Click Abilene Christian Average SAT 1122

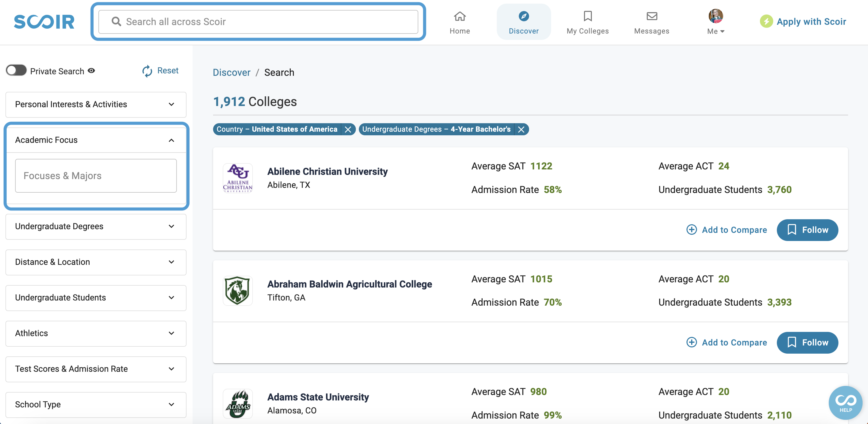click(512, 166)
